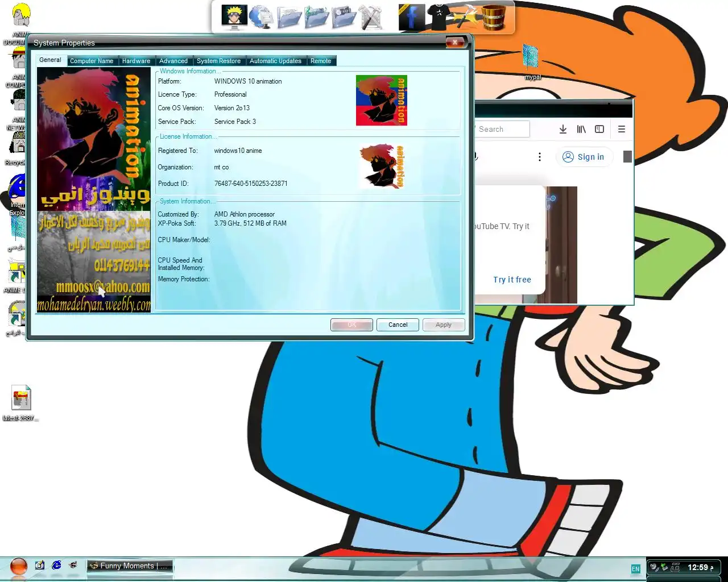Click the browser Search field
728x582 pixels.
click(502, 129)
